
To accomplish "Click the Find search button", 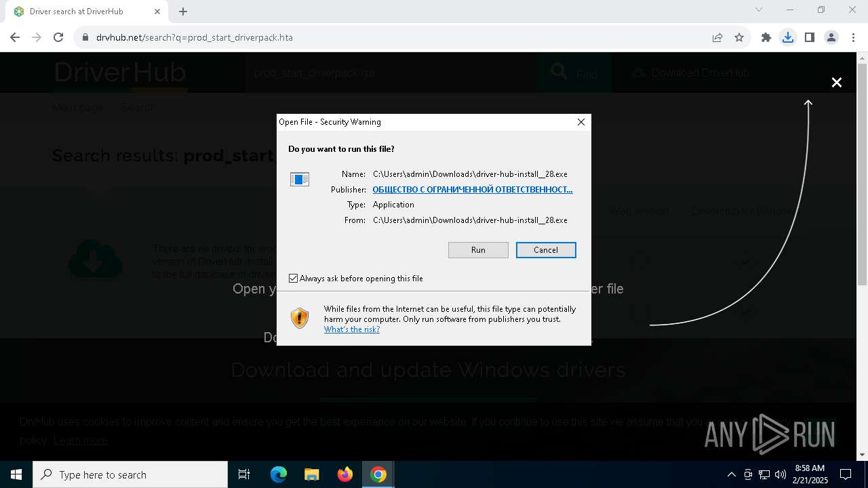I will click(575, 73).
